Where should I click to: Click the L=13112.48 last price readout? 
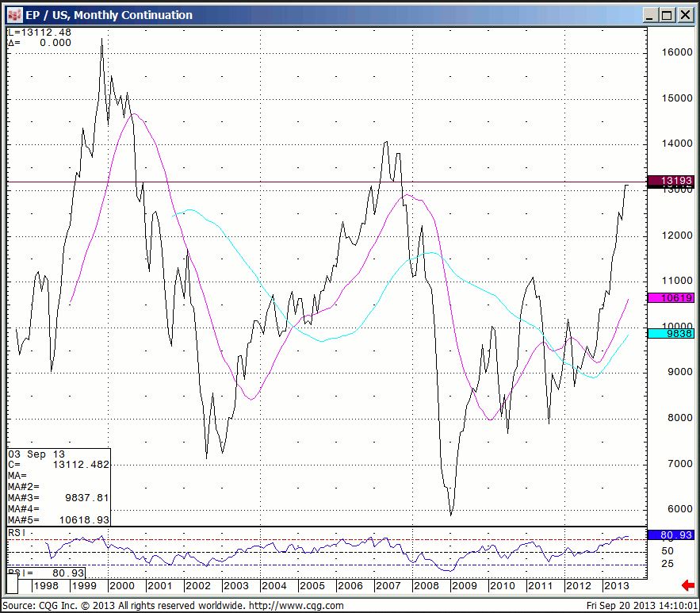pyautogui.click(x=38, y=33)
